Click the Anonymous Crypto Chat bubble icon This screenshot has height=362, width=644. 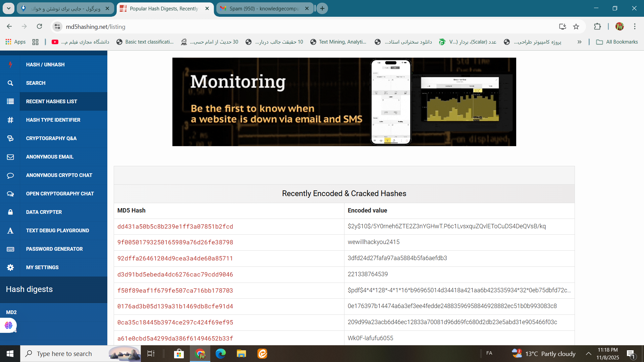(10, 175)
